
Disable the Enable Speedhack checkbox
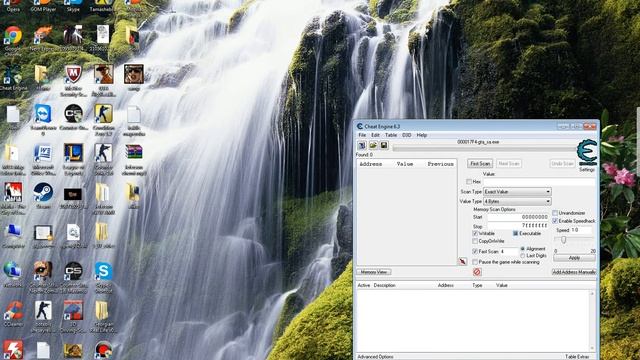coord(555,221)
